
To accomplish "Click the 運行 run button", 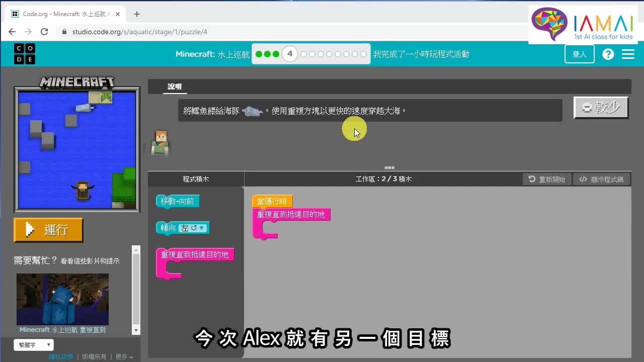I will tap(48, 230).
